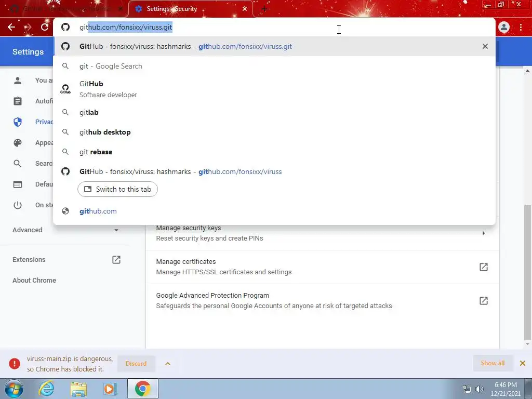Screen dimensions: 532x399
Task: Open Windows Explorer folder on taskbar
Action: 79,389
